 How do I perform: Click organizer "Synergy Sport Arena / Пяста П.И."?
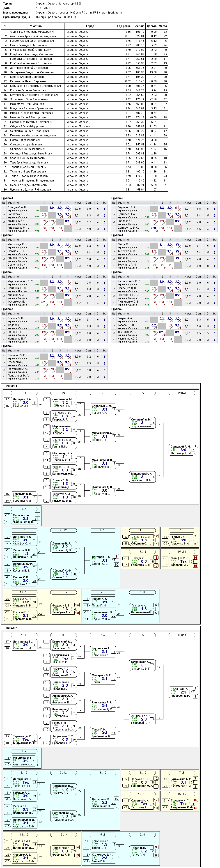56,17
